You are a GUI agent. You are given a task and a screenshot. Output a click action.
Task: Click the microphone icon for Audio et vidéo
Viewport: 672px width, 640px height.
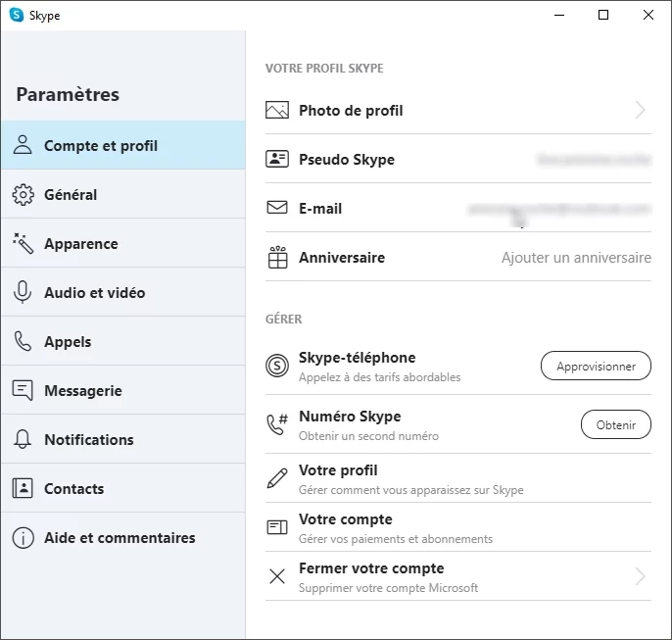(x=23, y=292)
